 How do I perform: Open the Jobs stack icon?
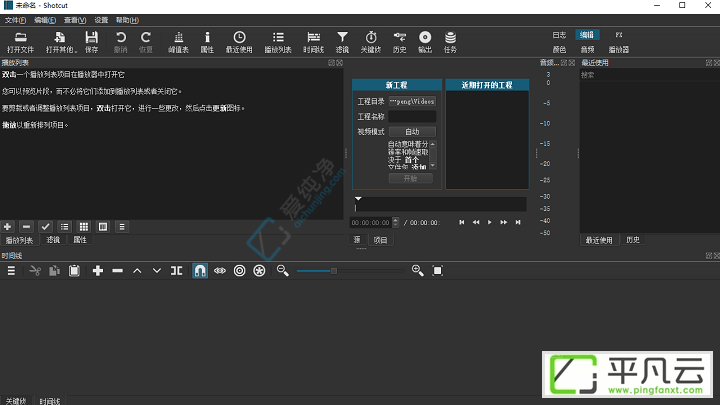pos(450,42)
